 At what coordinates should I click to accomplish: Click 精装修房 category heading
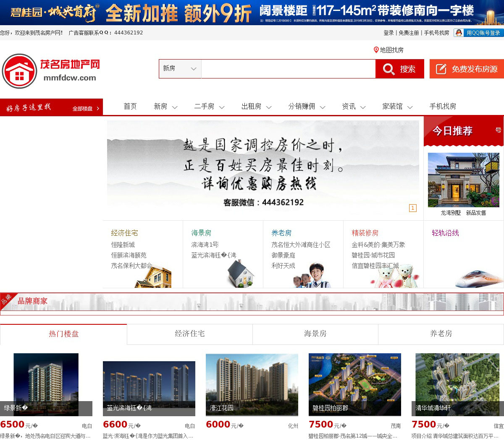pos(365,233)
